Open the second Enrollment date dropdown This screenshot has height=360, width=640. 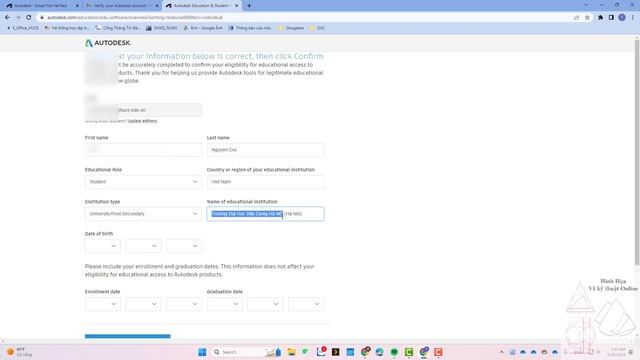[x=144, y=304]
